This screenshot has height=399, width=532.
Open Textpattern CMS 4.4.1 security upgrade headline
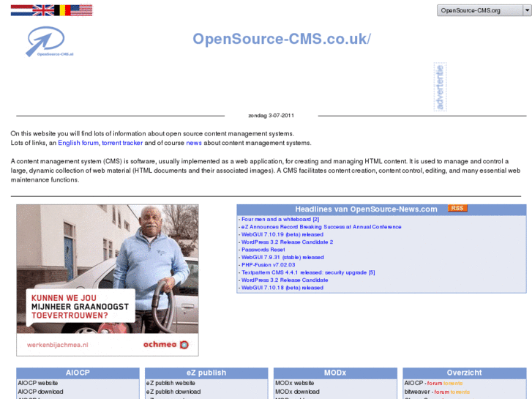(x=308, y=272)
